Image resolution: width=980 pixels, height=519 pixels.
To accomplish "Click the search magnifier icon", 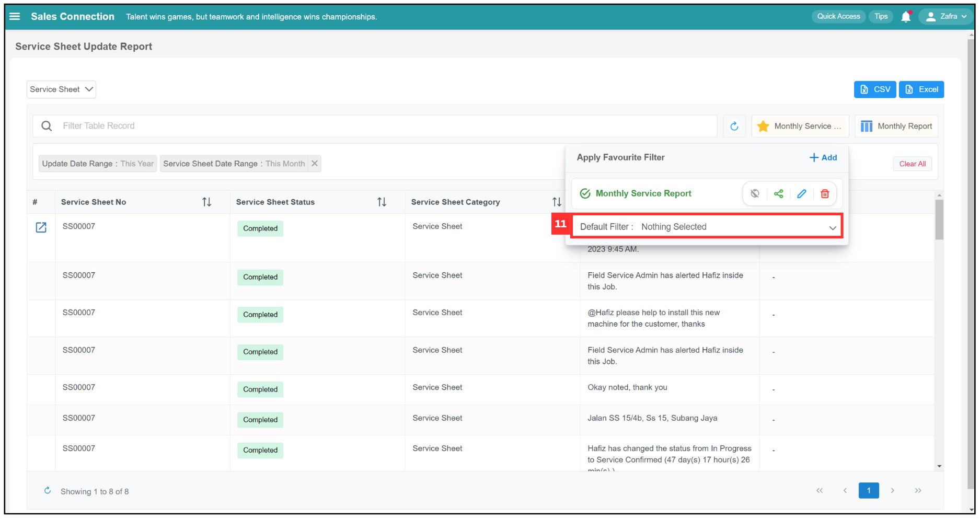I will coord(47,126).
